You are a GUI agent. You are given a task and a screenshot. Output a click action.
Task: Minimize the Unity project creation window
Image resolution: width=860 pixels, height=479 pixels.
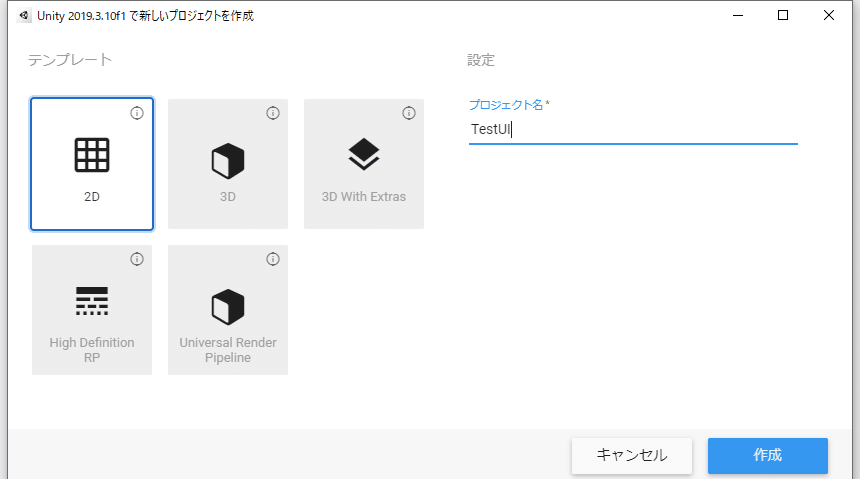[738, 15]
